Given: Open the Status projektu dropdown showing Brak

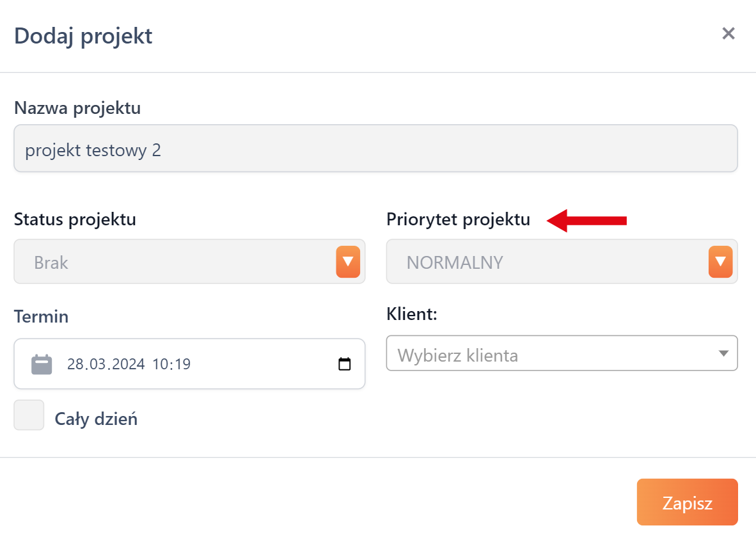Looking at the screenshot, I should pos(174,262).
